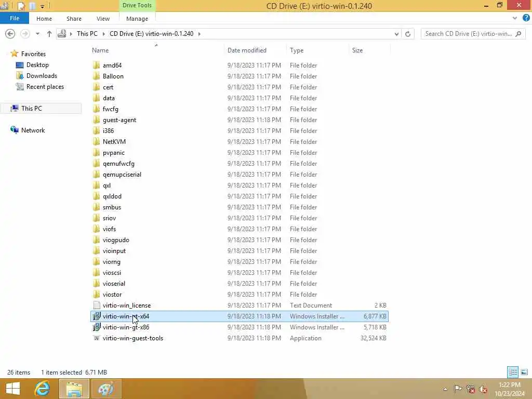Open Action Center flag icon
The width and height of the screenshot is (532, 399).
(x=458, y=389)
